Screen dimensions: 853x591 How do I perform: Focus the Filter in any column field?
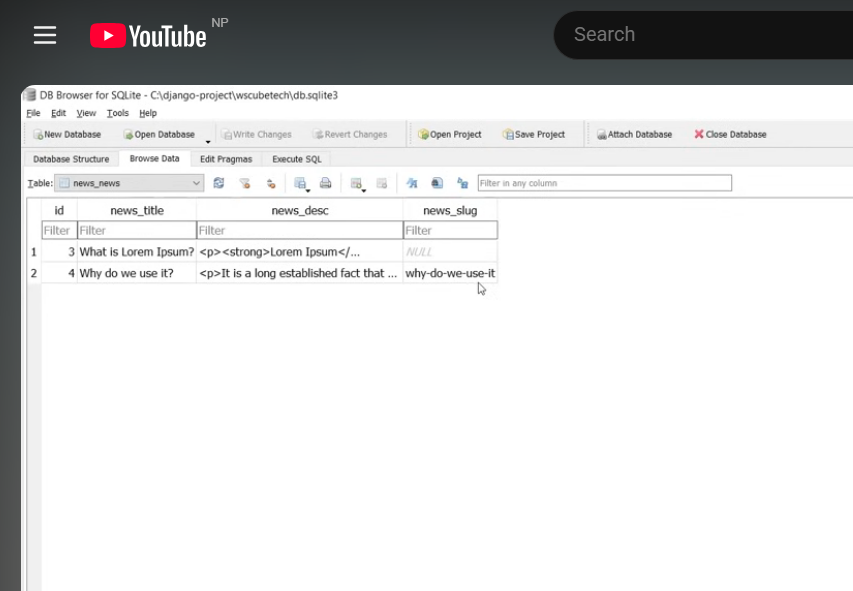pos(605,183)
